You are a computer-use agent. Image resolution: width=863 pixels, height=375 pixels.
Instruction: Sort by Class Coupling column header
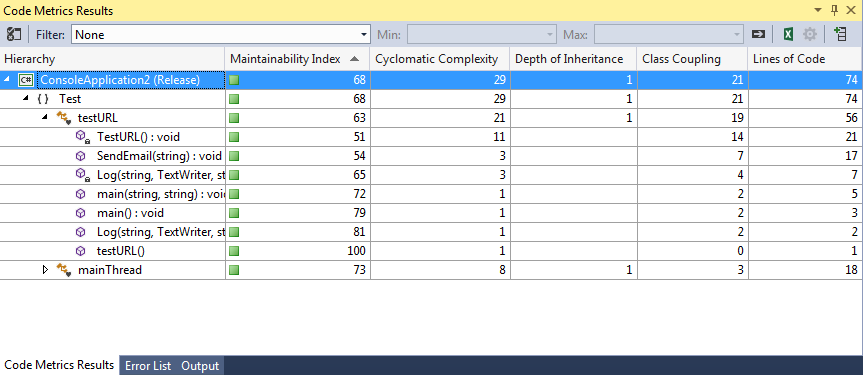tap(692, 59)
